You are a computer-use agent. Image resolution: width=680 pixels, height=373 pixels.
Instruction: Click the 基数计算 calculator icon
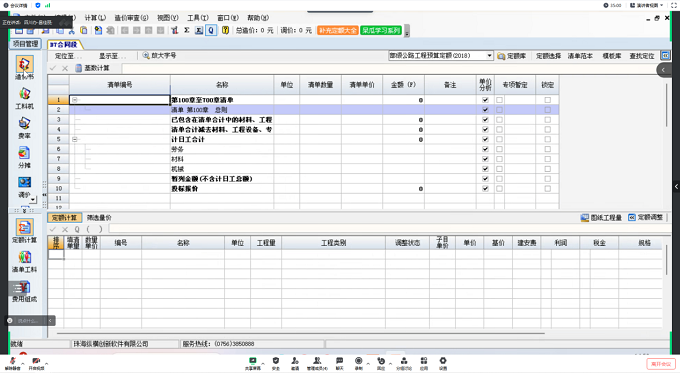pos(78,68)
